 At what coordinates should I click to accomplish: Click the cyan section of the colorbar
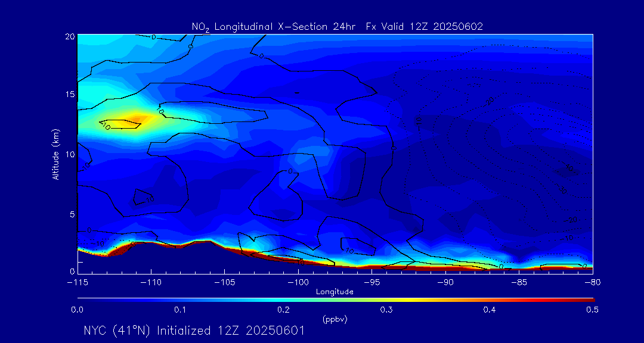pos(239,300)
